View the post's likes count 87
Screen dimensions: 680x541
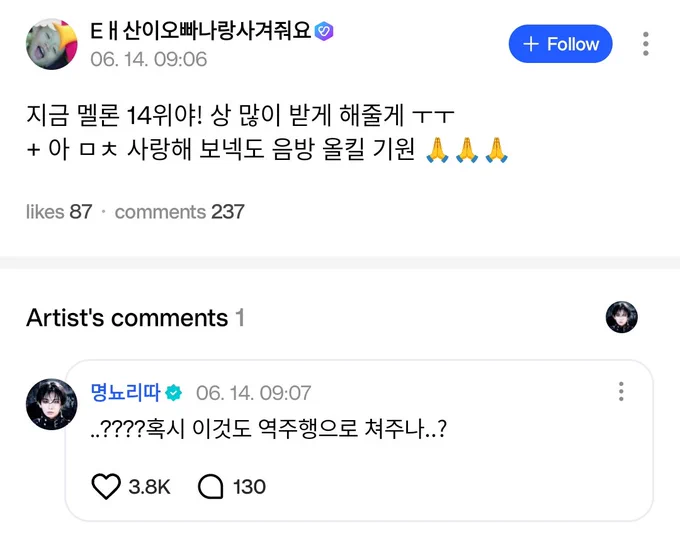59,212
